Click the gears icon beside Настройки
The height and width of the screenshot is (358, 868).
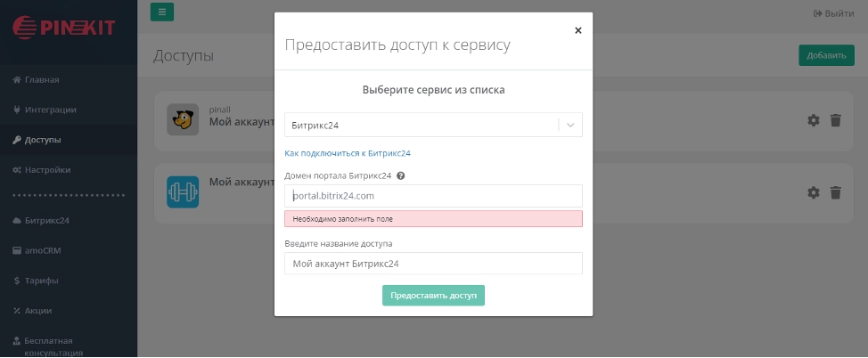tap(17, 170)
